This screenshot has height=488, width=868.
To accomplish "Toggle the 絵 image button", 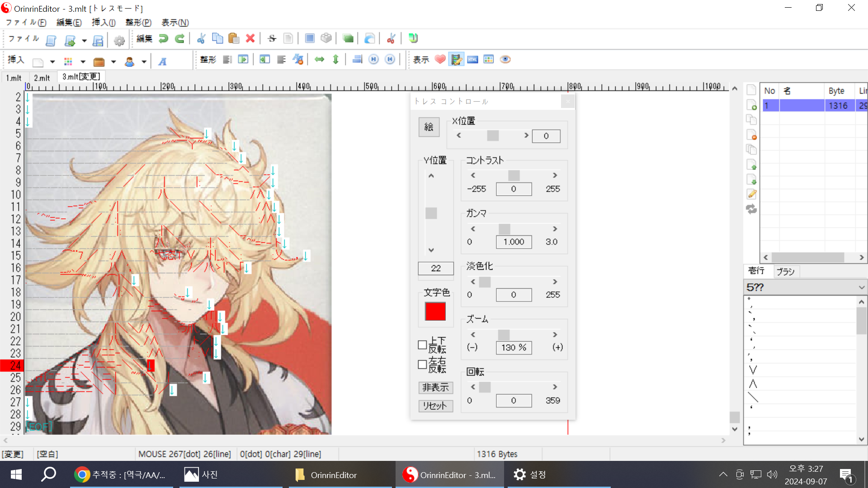I will point(429,127).
